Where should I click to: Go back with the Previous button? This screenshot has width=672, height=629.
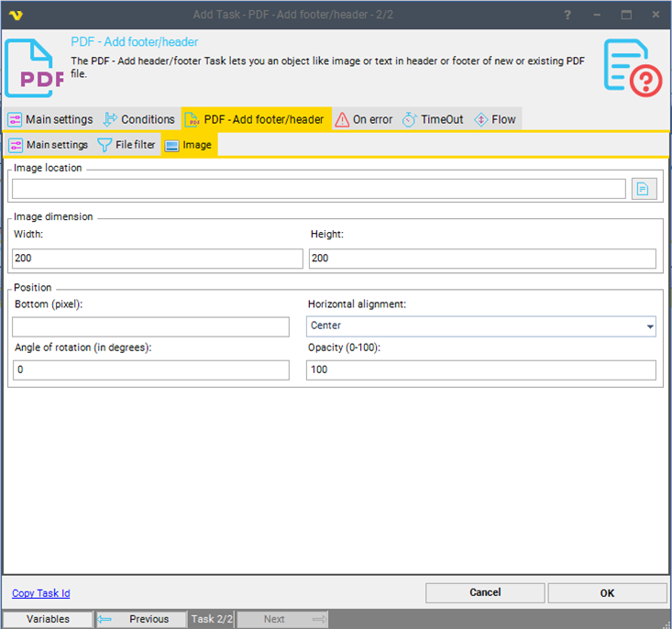[140, 619]
